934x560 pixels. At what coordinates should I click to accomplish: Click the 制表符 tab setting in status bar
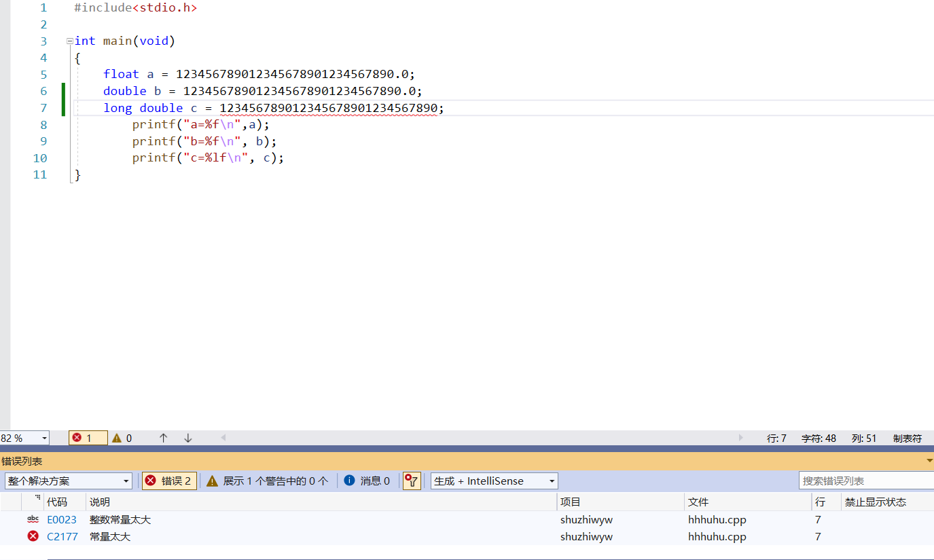[908, 438]
